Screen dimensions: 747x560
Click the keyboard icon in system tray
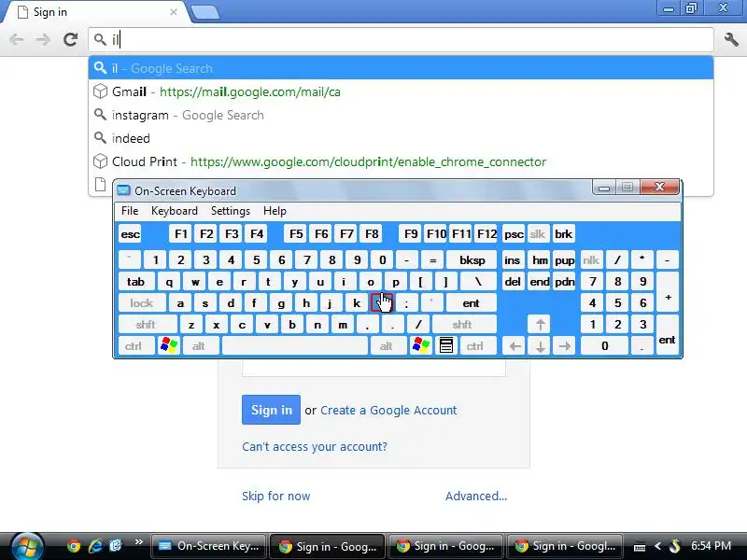tap(640, 547)
